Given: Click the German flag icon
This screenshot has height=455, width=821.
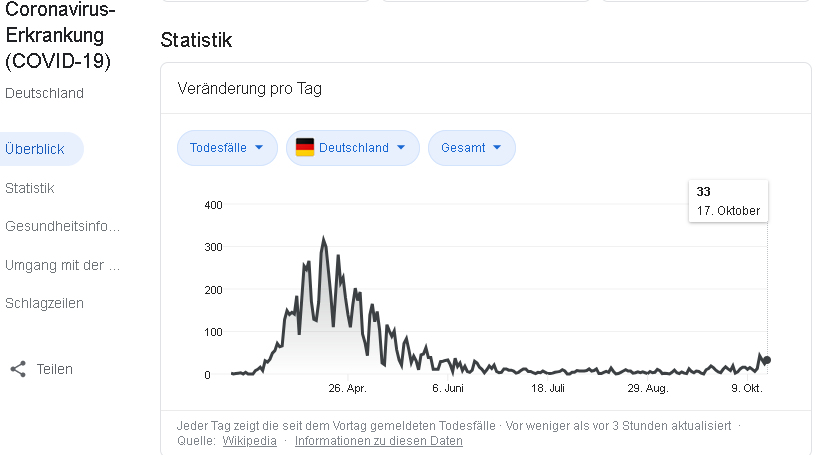Looking at the screenshot, I should click(305, 148).
